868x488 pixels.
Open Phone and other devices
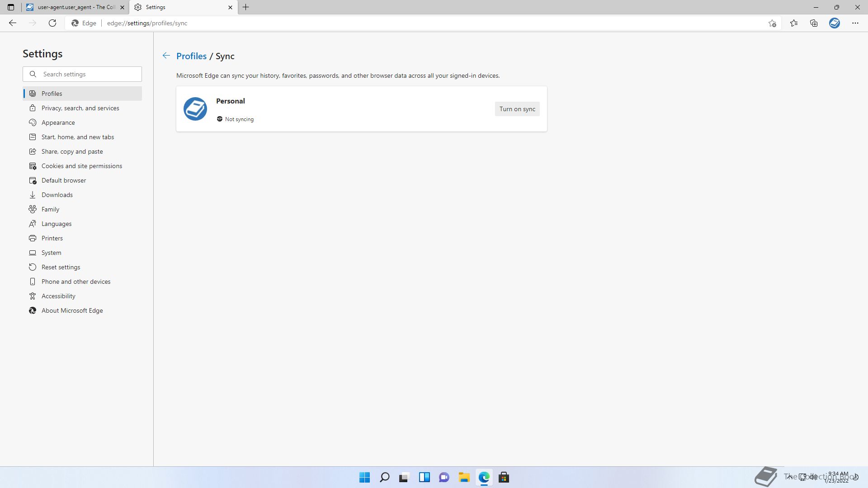click(82, 282)
